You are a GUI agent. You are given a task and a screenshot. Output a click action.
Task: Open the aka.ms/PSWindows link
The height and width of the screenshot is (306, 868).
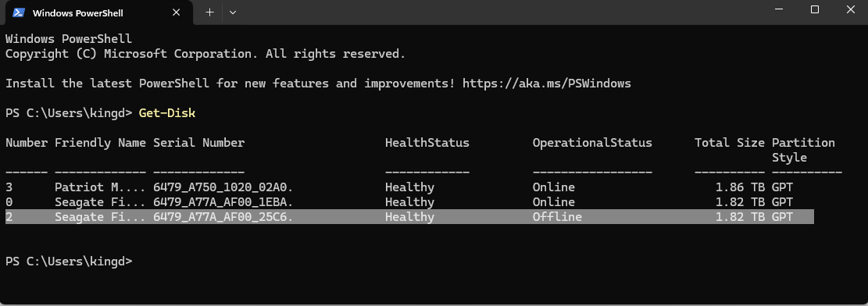pos(546,84)
